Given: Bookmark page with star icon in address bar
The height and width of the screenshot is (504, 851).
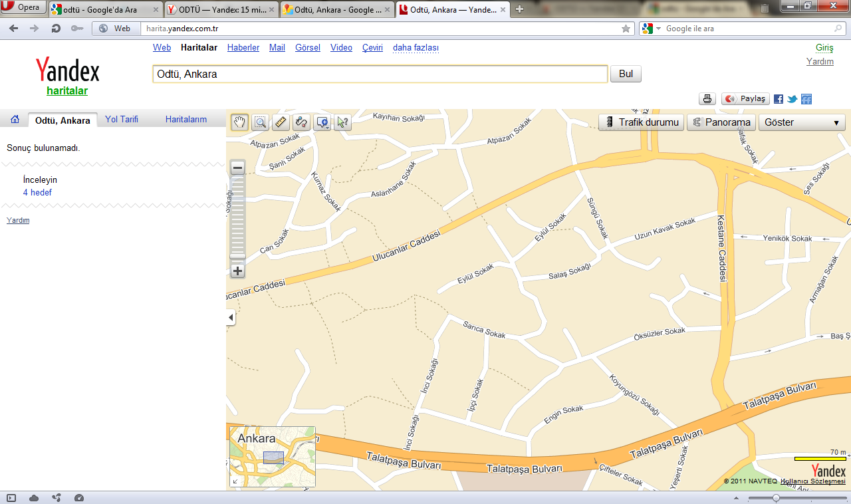Looking at the screenshot, I should point(626,29).
